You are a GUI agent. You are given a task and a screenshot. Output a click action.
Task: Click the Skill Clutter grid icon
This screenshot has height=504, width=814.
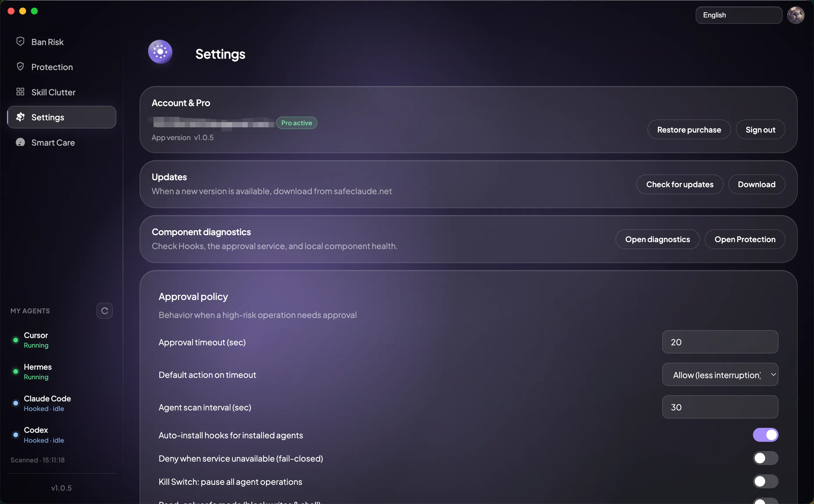point(20,92)
